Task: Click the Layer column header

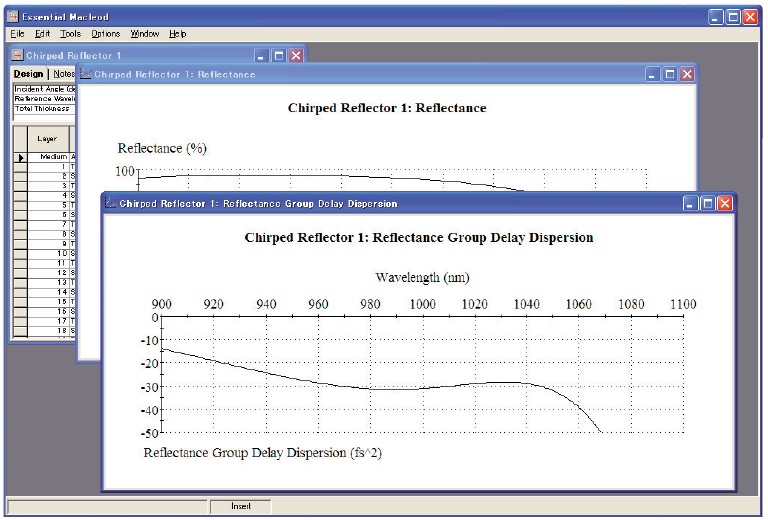Action: point(47,139)
